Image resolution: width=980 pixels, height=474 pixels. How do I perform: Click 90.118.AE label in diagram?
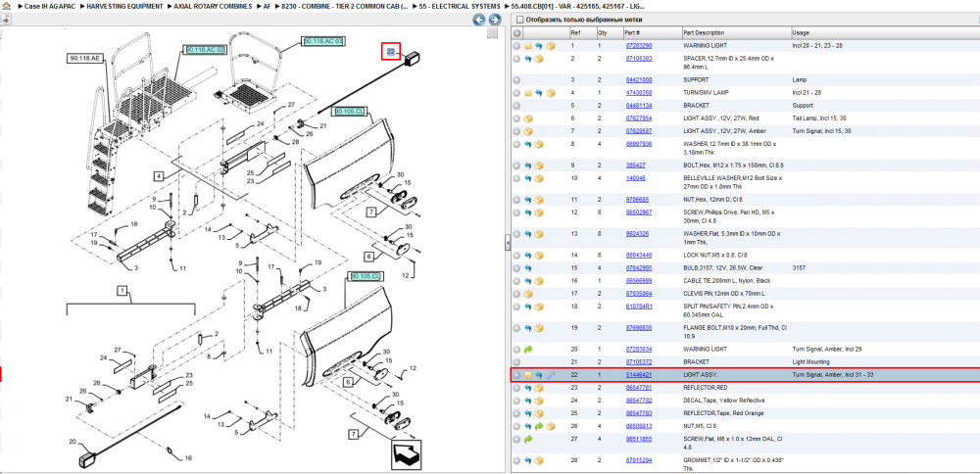click(83, 59)
